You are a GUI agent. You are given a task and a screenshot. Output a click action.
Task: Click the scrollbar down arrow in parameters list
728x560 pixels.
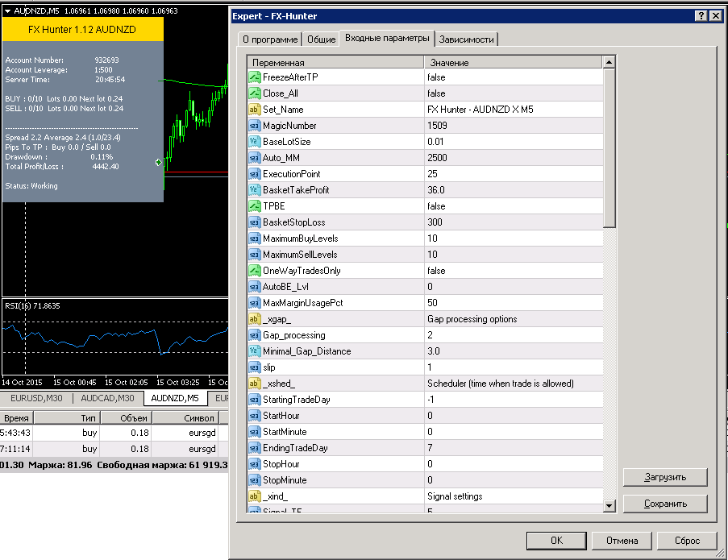(609, 506)
